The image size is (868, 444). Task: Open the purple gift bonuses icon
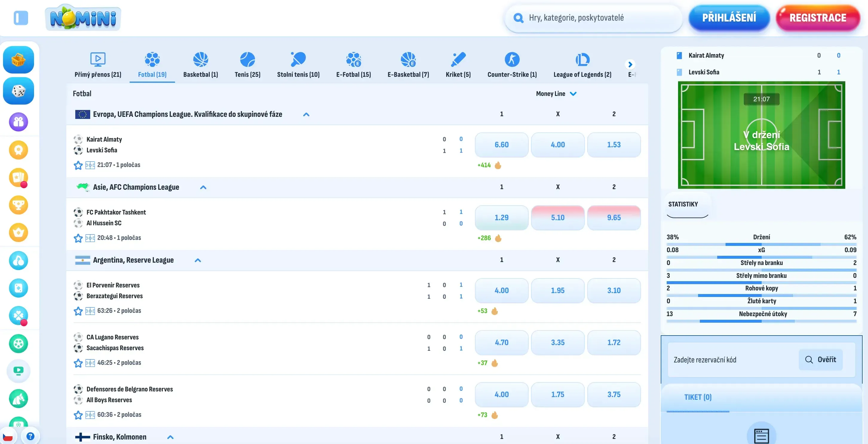coord(19,122)
